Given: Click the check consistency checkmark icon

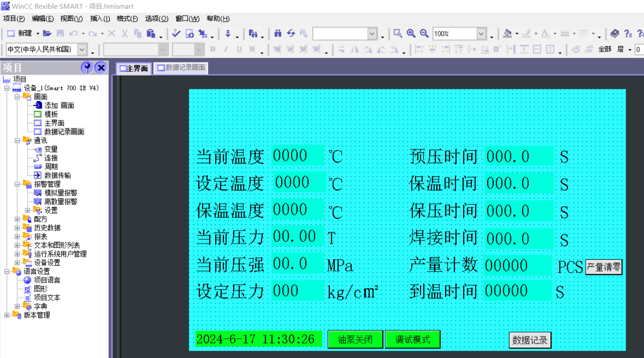Looking at the screenshot, I should [176, 34].
